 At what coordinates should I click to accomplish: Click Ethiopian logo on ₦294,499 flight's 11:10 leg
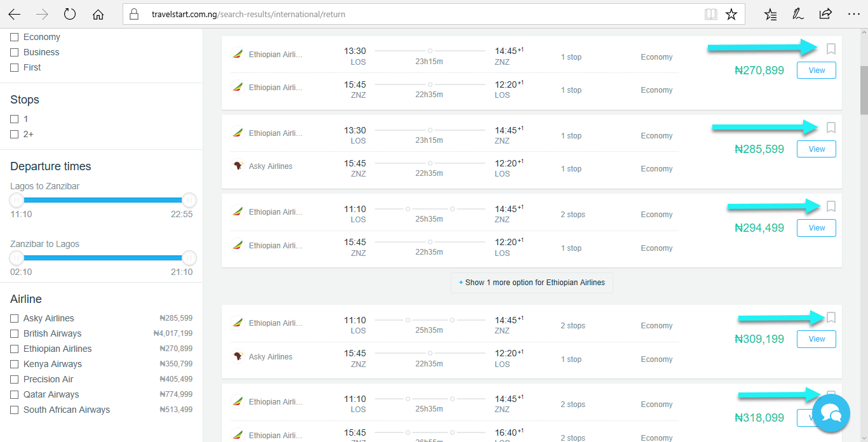tap(238, 212)
